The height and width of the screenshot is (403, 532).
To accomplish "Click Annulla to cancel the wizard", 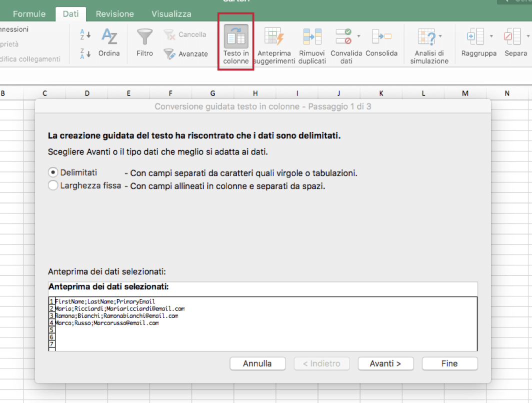I will point(257,363).
